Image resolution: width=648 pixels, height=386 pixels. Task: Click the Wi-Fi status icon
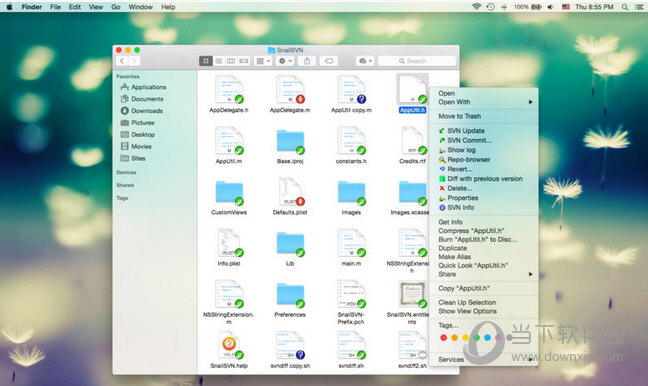click(476, 7)
